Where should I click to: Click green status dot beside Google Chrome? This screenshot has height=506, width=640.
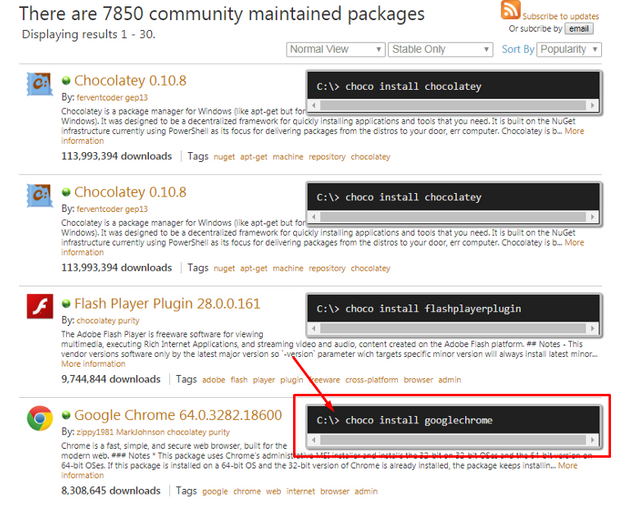[x=66, y=415]
